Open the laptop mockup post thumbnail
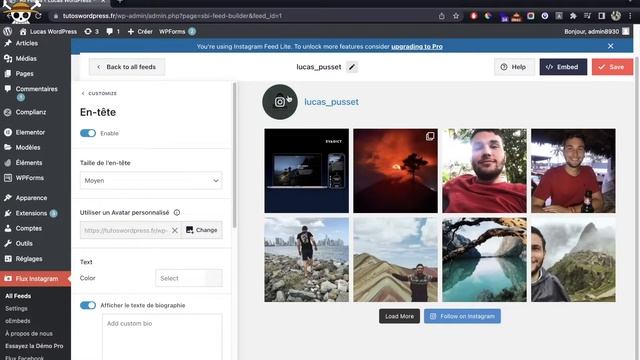The height and width of the screenshot is (360, 640). [x=307, y=171]
